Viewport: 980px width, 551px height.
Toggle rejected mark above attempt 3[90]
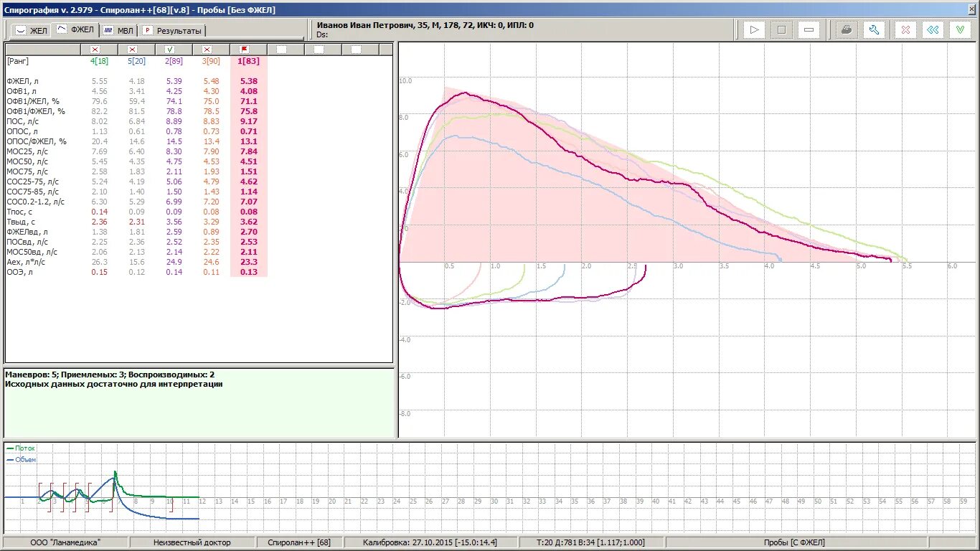207,50
